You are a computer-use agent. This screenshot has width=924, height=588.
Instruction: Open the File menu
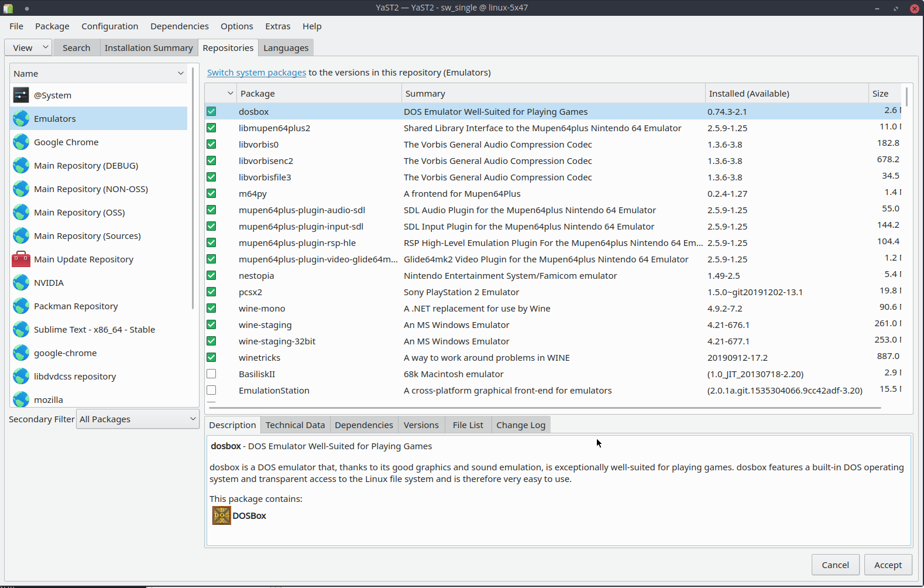point(16,26)
